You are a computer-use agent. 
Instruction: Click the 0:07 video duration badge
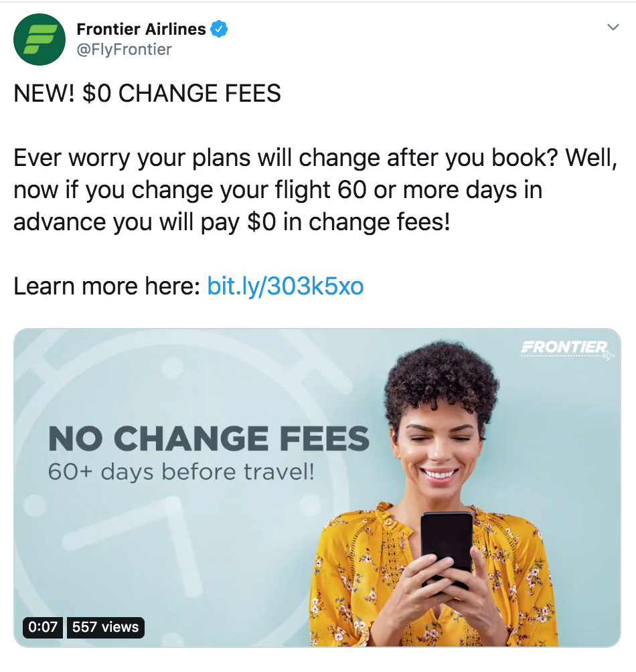pyautogui.click(x=43, y=627)
